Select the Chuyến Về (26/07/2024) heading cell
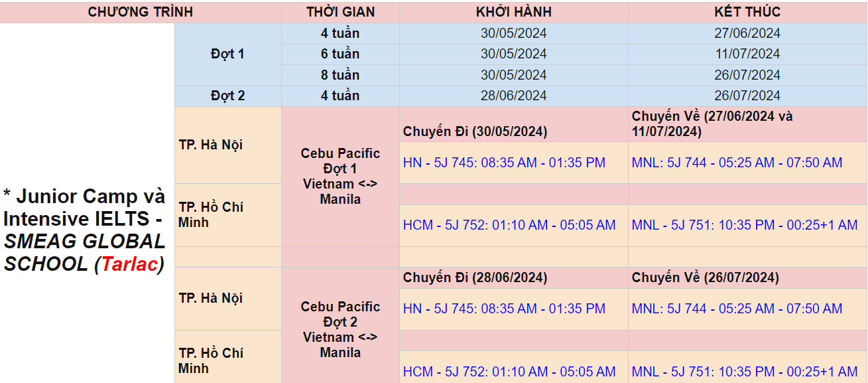 coord(705,277)
